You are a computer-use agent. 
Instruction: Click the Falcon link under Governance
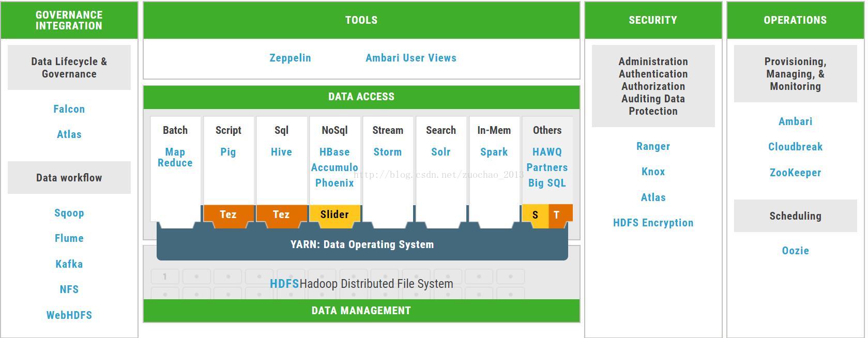click(x=69, y=109)
